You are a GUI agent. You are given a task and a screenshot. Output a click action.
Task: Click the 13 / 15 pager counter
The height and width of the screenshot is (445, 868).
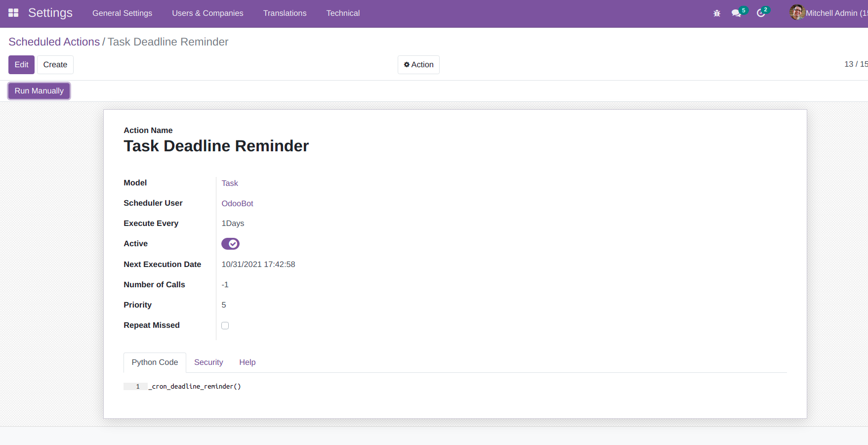tap(856, 64)
